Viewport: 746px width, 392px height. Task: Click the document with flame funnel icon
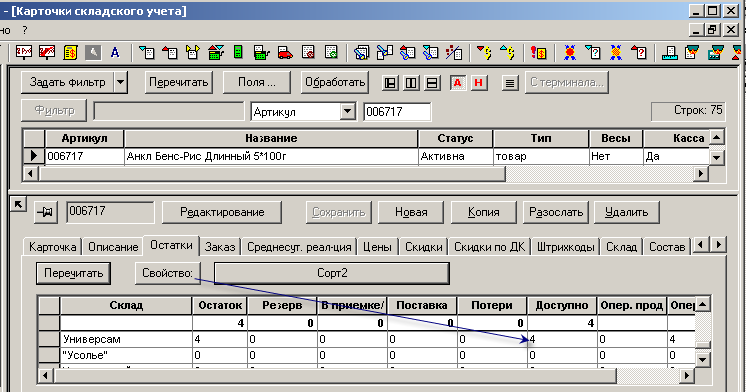[692, 52]
